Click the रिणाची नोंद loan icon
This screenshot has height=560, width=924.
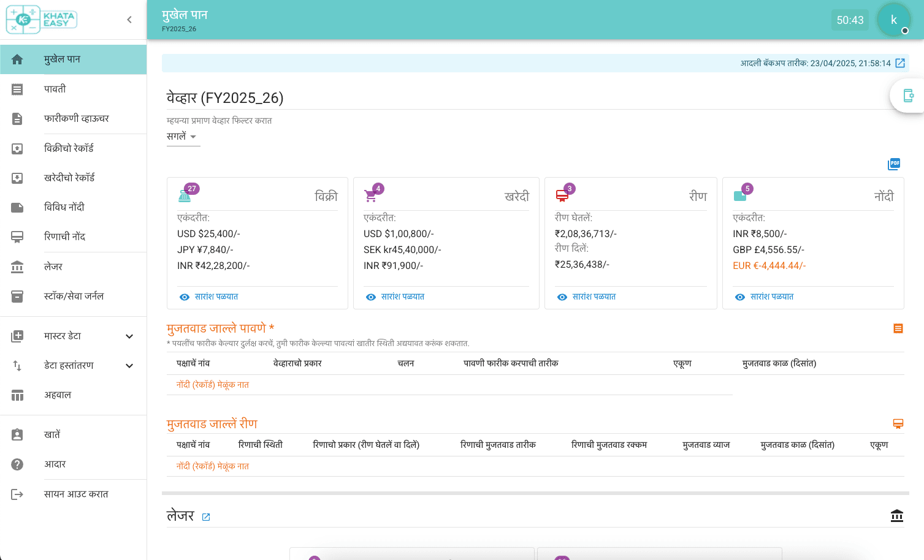pos(18,236)
